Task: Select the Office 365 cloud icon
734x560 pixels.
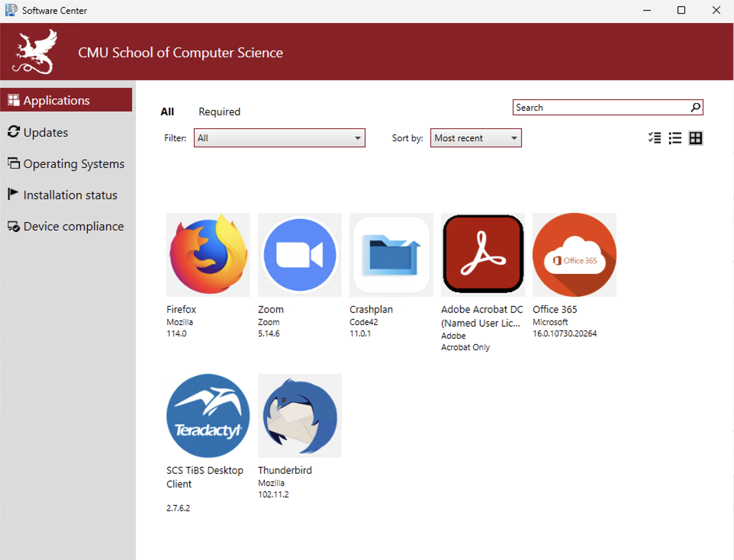Action: 575,255
